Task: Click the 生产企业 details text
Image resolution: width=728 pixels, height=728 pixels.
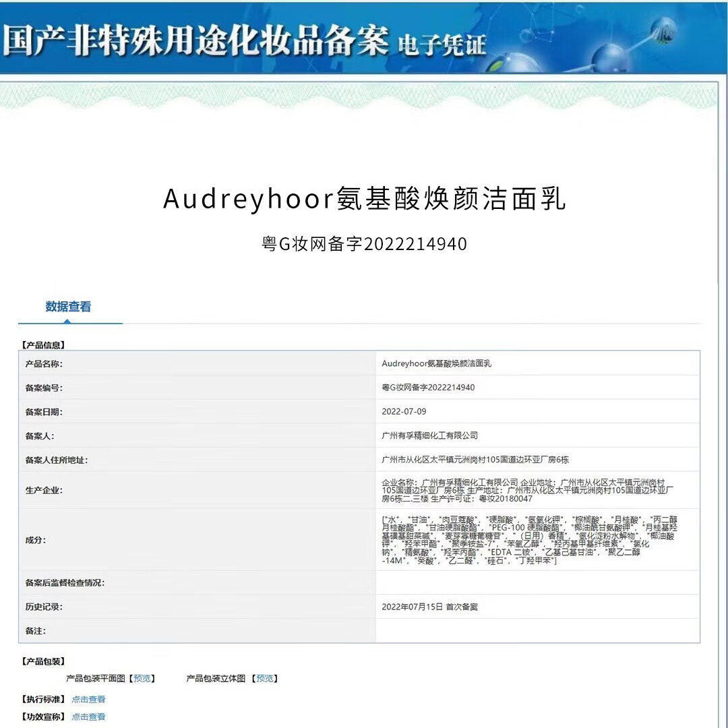Action: pos(527,490)
